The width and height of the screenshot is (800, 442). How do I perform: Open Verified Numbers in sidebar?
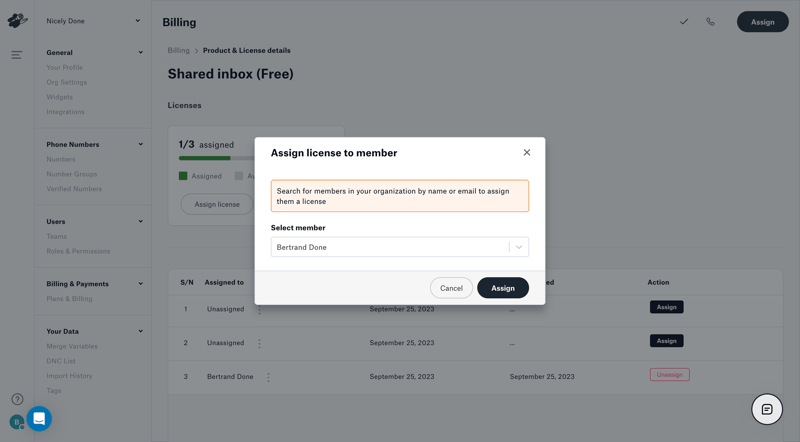(x=74, y=189)
